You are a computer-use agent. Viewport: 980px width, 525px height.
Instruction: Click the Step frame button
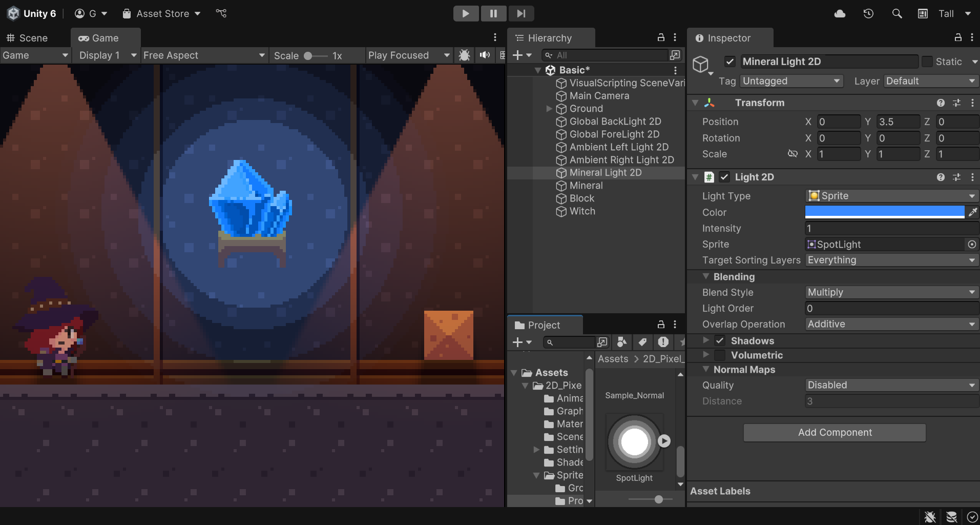[521, 13]
